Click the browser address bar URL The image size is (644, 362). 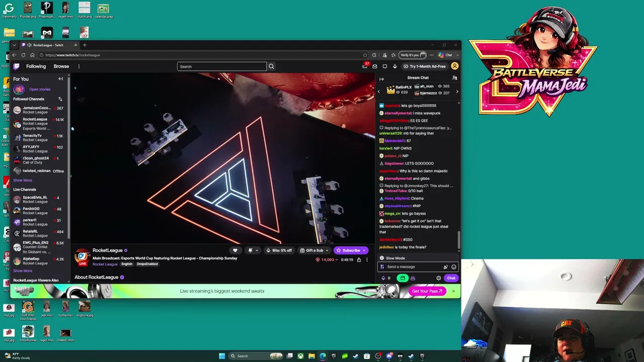pos(72,55)
